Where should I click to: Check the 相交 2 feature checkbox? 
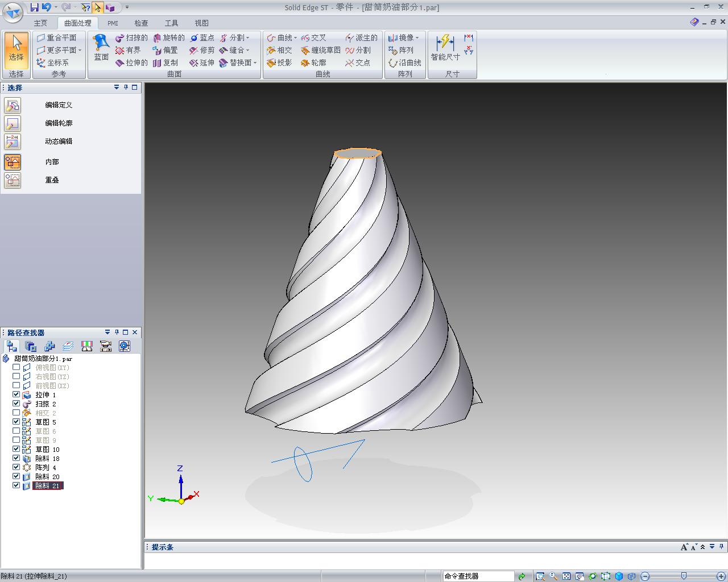coord(16,413)
